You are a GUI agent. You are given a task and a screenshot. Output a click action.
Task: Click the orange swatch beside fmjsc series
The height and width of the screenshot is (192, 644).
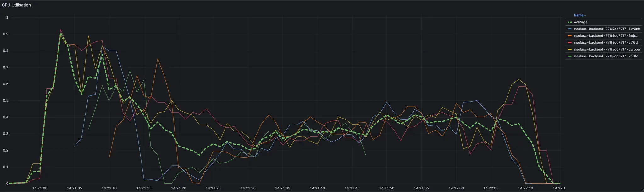pyautogui.click(x=569, y=36)
